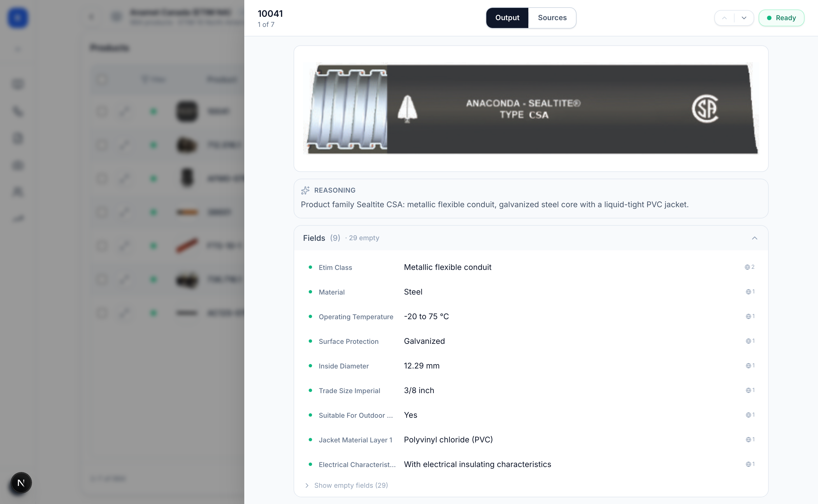Click the Trade Size Imperial field label
Screen dimensions: 818x504
coord(349,391)
